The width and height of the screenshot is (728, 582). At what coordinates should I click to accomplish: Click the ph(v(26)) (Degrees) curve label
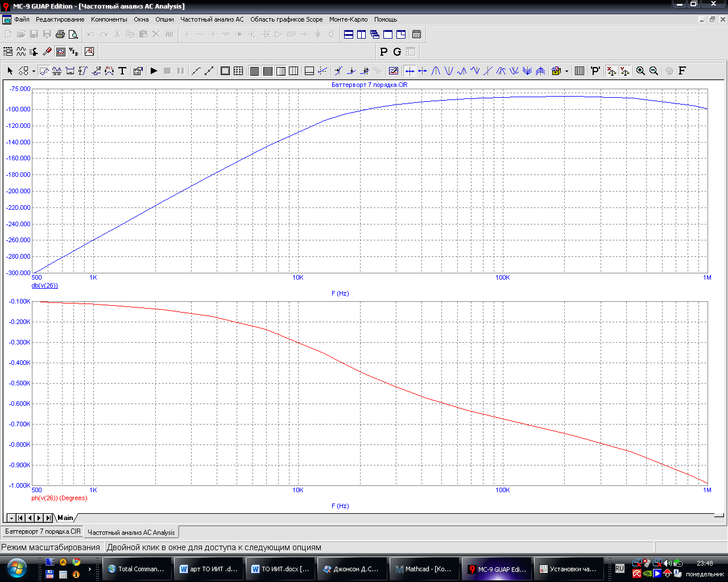click(59, 498)
